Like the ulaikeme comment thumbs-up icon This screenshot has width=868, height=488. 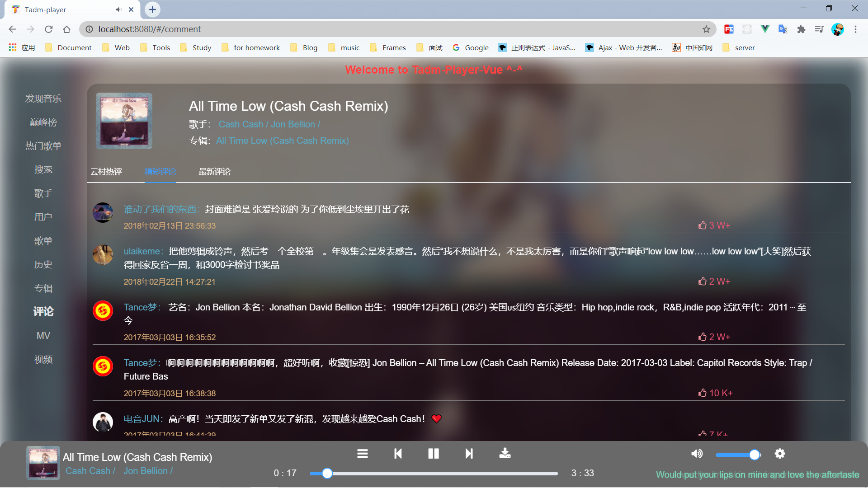tap(702, 281)
